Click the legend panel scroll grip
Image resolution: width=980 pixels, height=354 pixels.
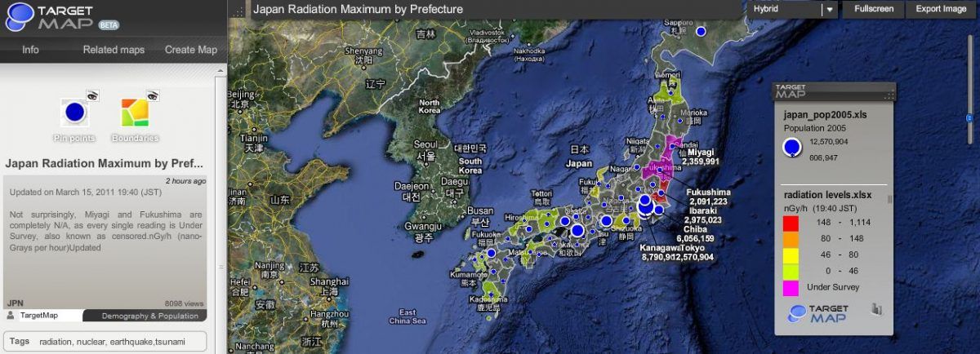pyautogui.click(x=890, y=197)
